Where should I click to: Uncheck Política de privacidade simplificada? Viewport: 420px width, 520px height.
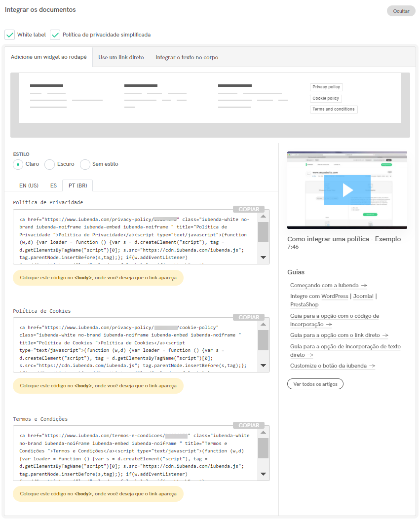coord(56,35)
